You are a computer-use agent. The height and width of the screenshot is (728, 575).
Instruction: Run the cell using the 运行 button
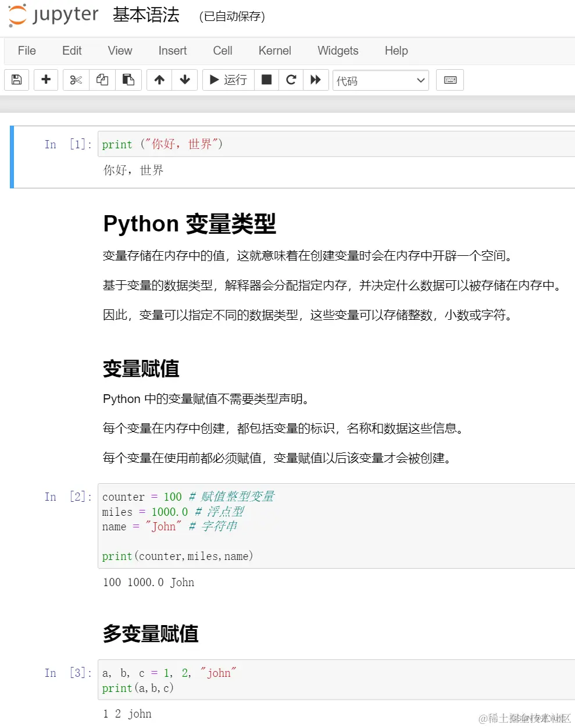228,80
